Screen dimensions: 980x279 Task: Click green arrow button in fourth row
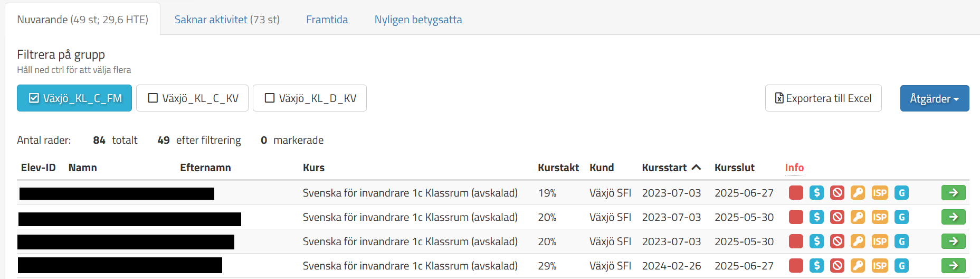click(953, 266)
